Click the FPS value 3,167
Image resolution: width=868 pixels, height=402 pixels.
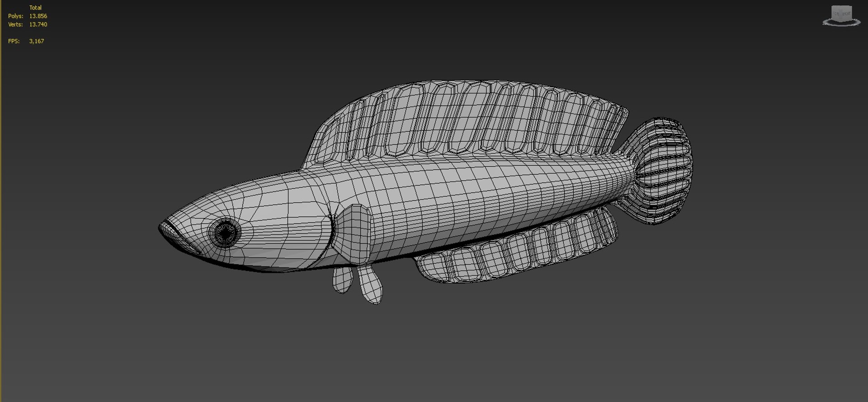pyautogui.click(x=37, y=41)
